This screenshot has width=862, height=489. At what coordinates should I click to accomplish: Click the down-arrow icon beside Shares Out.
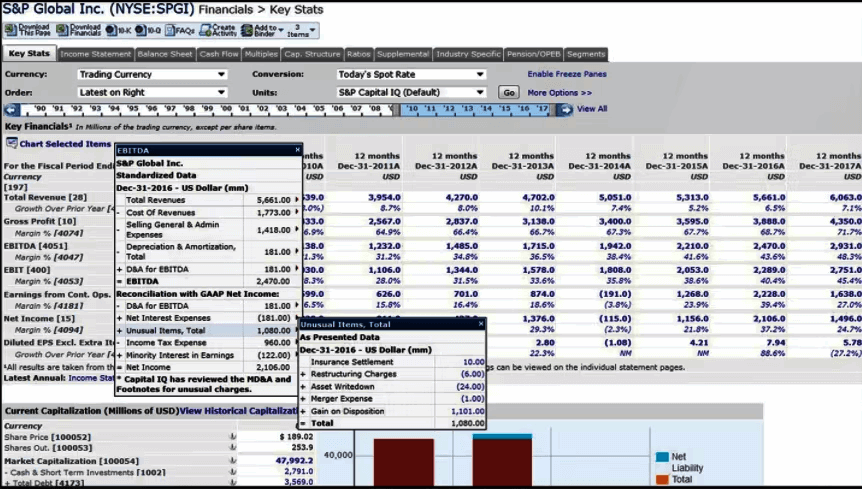pyautogui.click(x=233, y=447)
